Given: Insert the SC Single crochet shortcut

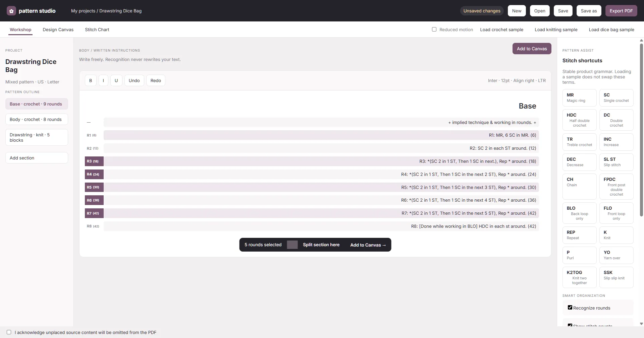Looking at the screenshot, I should [616, 97].
